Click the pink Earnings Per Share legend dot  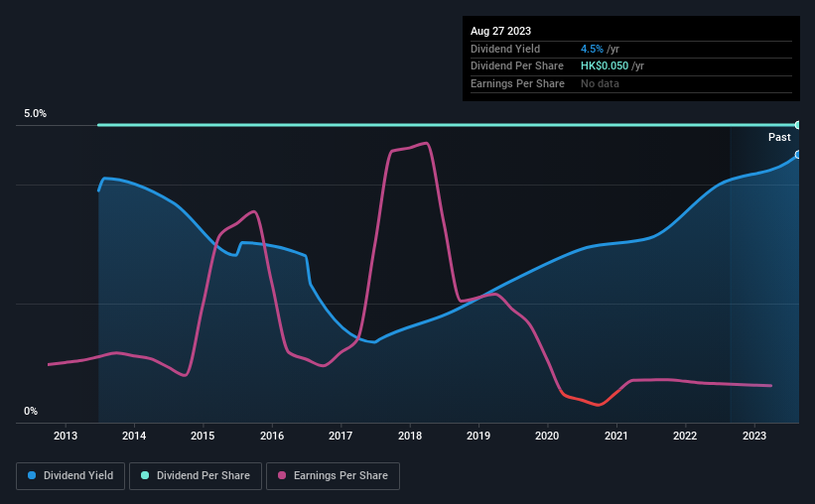[x=282, y=475]
